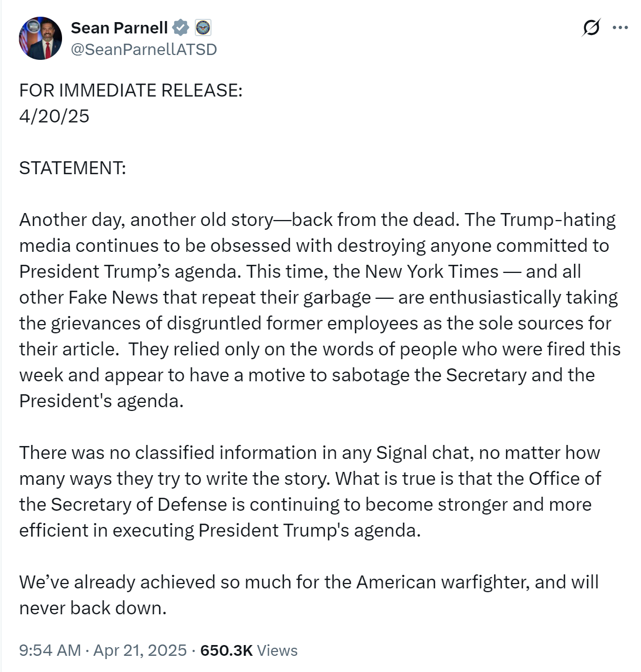Click the STATEMENT: heading text

[72, 168]
